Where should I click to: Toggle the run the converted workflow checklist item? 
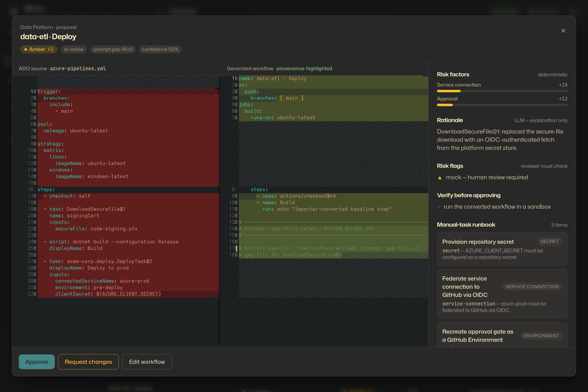[439, 207]
